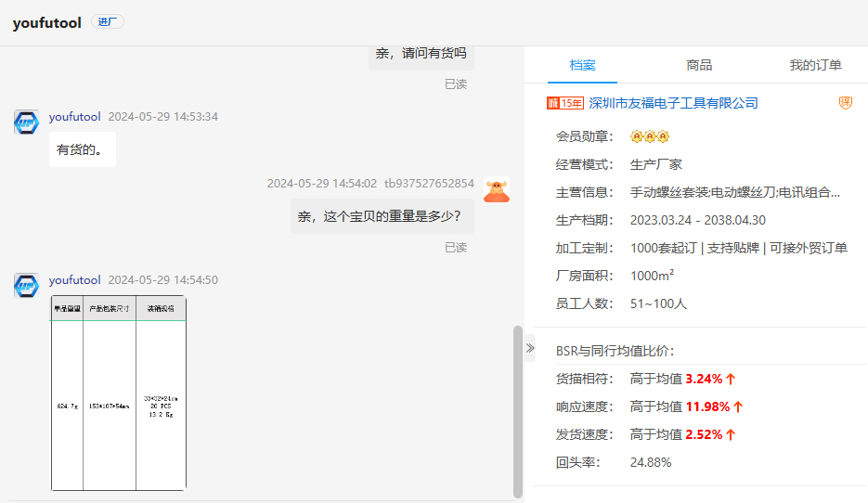Click the 亲，这个宝贝的重量是多少？ message bubble
The image size is (868, 503).
click(382, 216)
